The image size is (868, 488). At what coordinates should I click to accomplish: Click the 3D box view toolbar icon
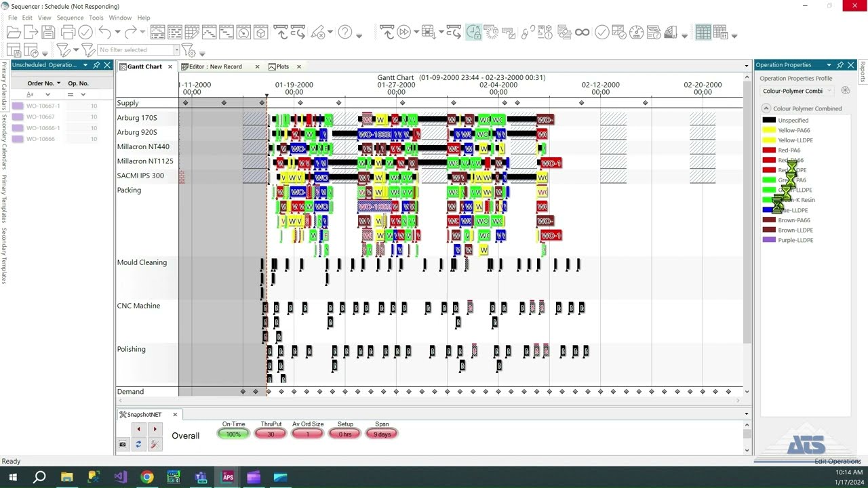pos(261,32)
